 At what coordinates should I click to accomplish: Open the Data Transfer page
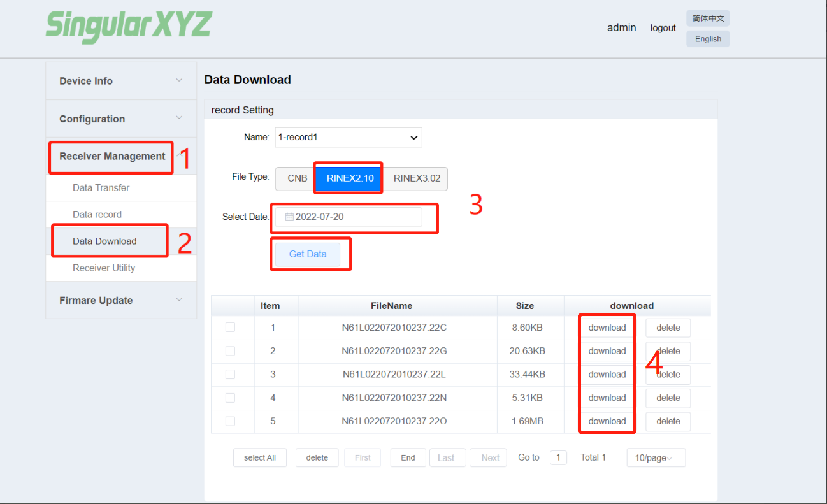click(x=101, y=188)
